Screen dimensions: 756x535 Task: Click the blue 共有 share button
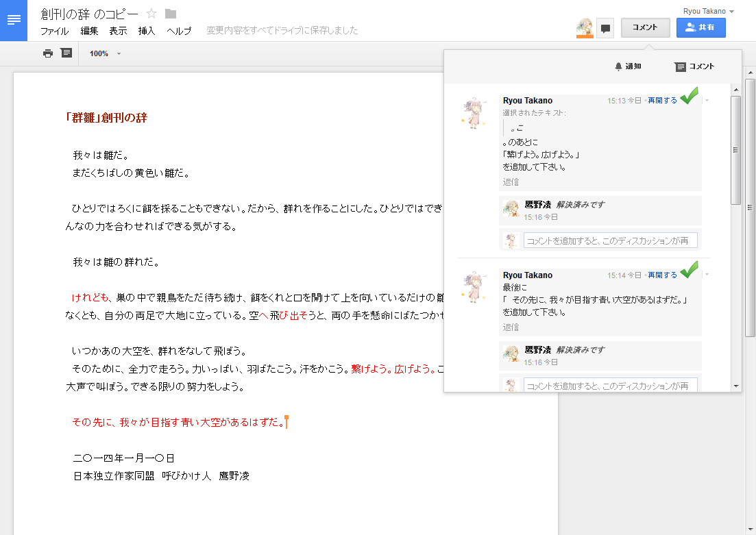tap(700, 27)
